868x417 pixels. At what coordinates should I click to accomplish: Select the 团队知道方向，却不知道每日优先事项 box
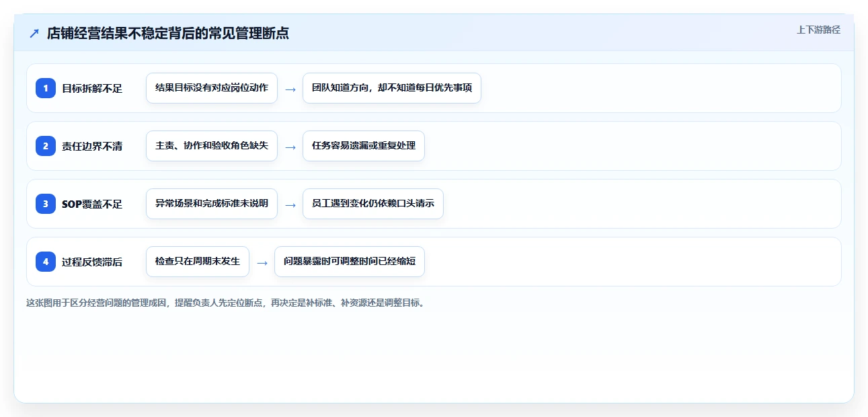[x=392, y=88]
